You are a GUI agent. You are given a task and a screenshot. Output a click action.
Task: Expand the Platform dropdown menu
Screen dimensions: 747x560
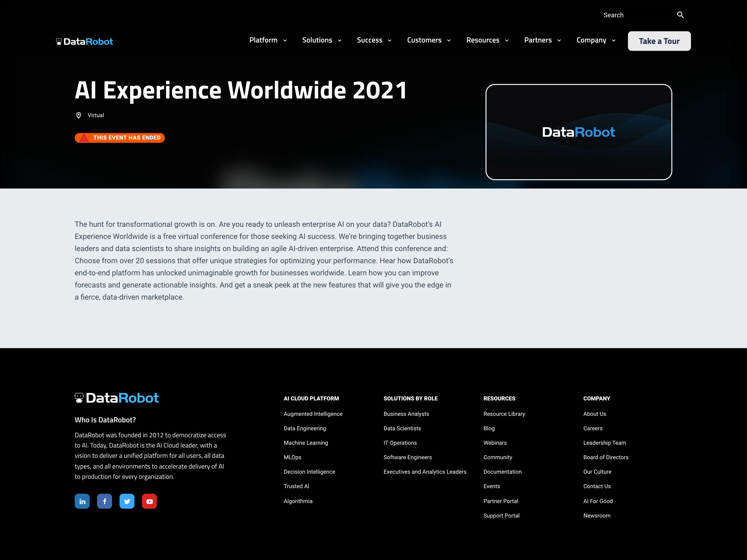[x=268, y=40]
